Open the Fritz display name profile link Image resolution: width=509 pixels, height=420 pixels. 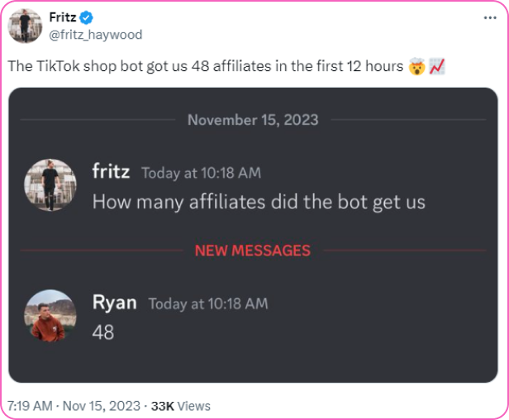tap(64, 17)
